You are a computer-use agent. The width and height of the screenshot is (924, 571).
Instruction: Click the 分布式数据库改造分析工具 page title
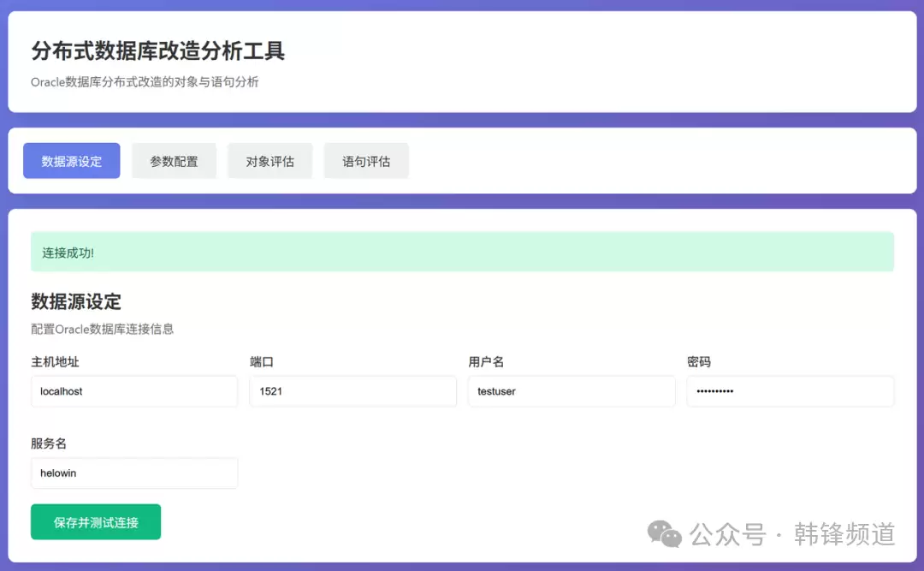coord(158,51)
